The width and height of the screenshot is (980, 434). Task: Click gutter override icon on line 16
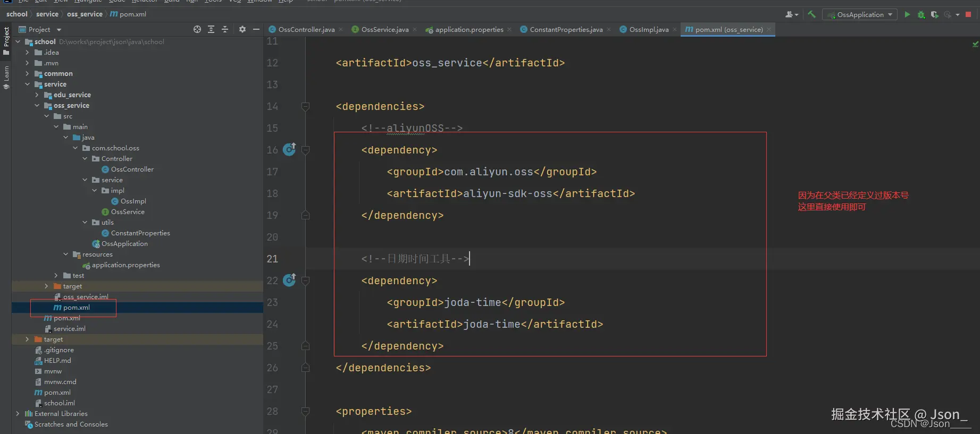289,149
